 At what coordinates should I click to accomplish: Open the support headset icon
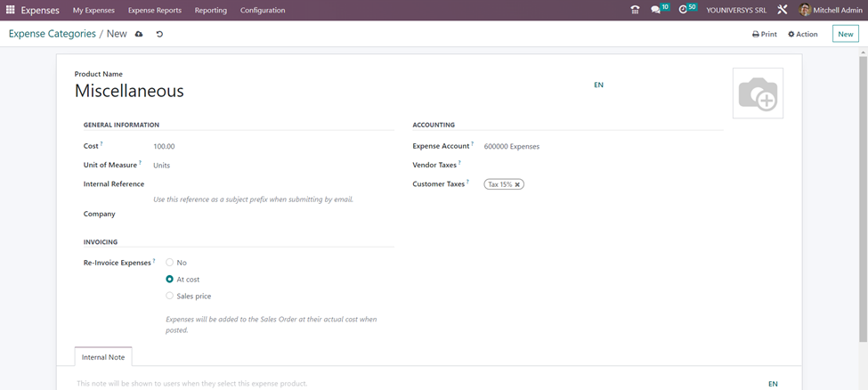pos(635,10)
